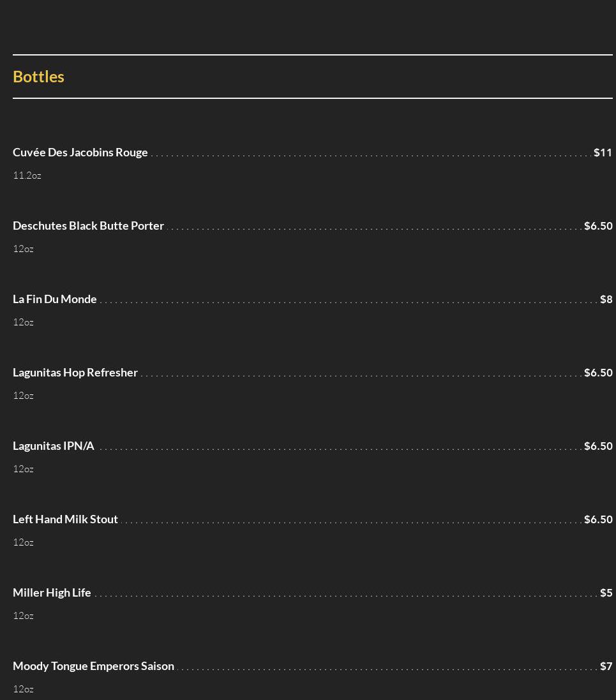Click the $8 price for La Fin Du Monde
Screen dimensions: 616x700
[606, 299]
